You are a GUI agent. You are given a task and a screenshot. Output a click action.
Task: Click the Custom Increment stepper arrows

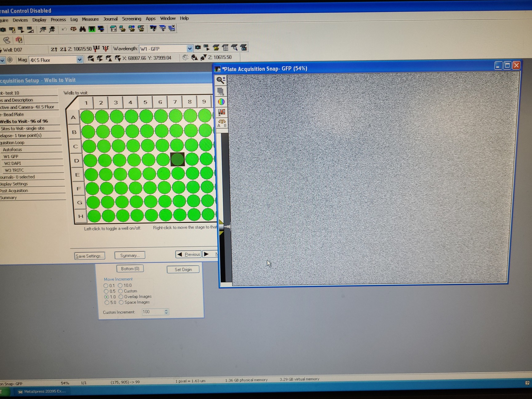point(166,312)
